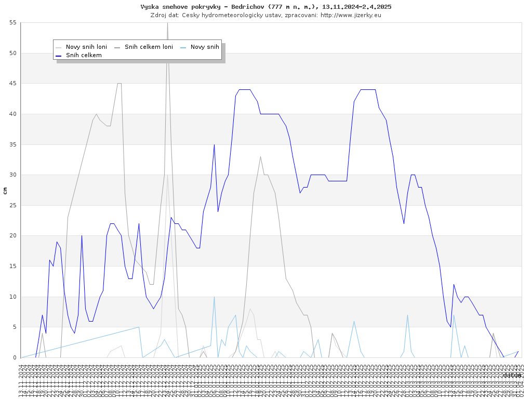Click the dark blue 'Snih celkem' legend swatch

[x=59, y=56]
